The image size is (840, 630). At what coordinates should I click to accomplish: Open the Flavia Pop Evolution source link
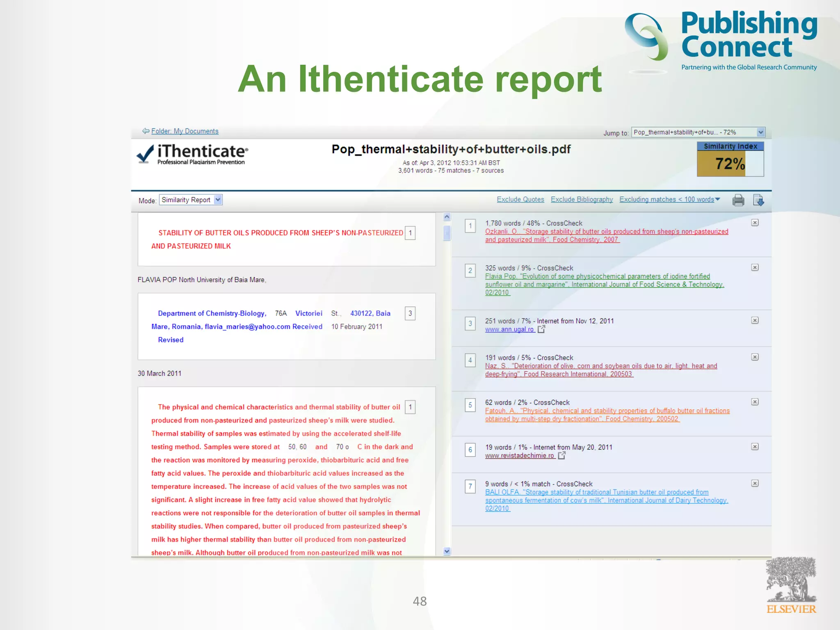pyautogui.click(x=605, y=284)
